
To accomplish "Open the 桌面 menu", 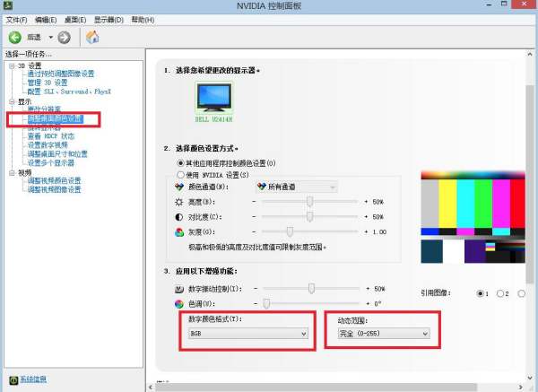I will [75, 20].
